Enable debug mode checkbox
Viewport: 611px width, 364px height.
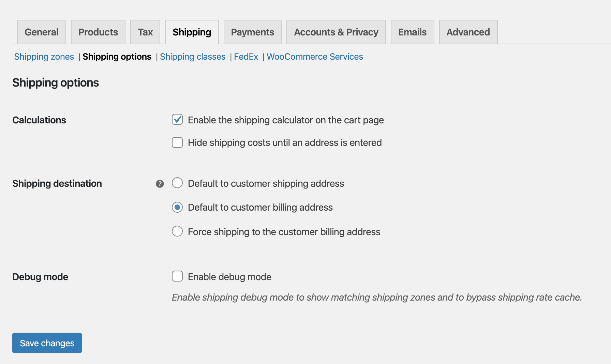click(177, 276)
